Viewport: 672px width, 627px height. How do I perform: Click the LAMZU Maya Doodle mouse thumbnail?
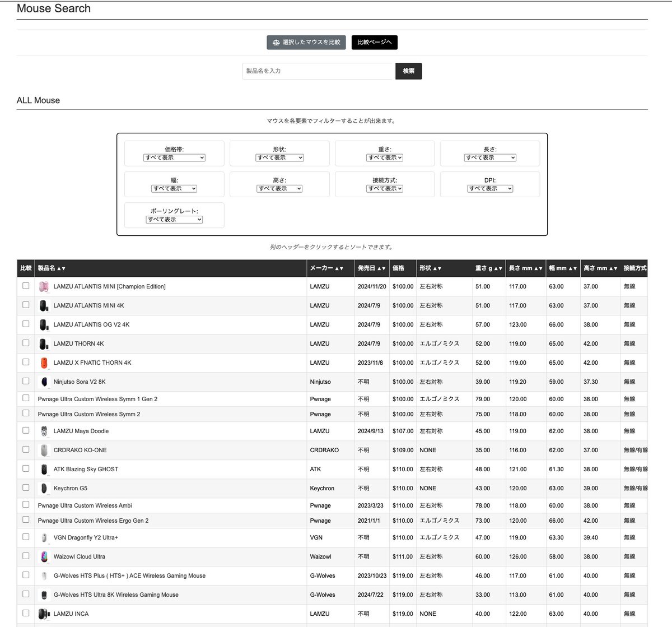coord(44,431)
